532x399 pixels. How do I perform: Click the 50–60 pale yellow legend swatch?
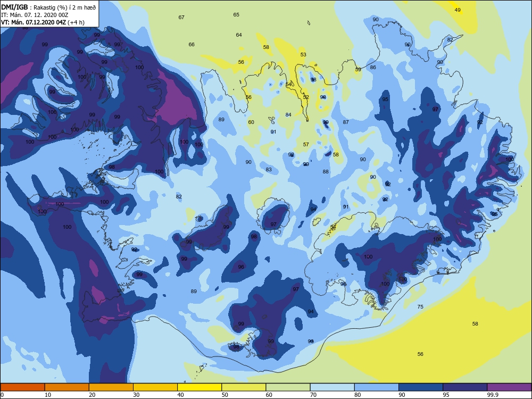pos(244,387)
